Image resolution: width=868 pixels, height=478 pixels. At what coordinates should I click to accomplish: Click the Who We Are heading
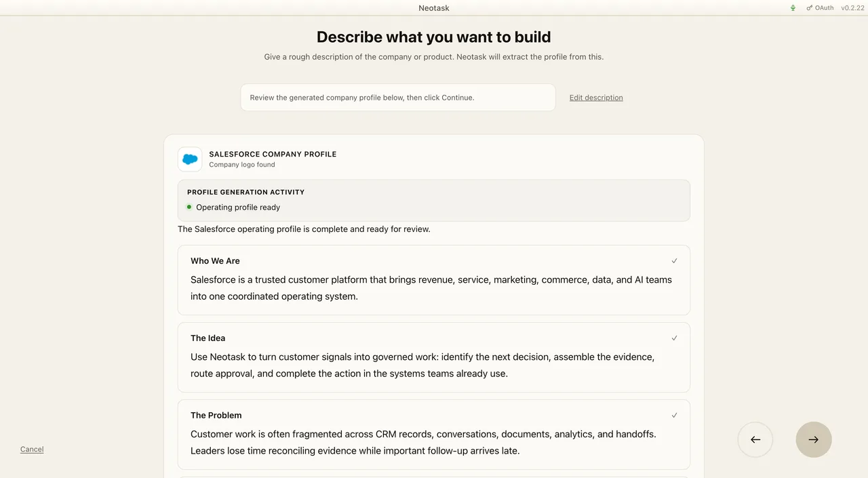[x=215, y=261]
